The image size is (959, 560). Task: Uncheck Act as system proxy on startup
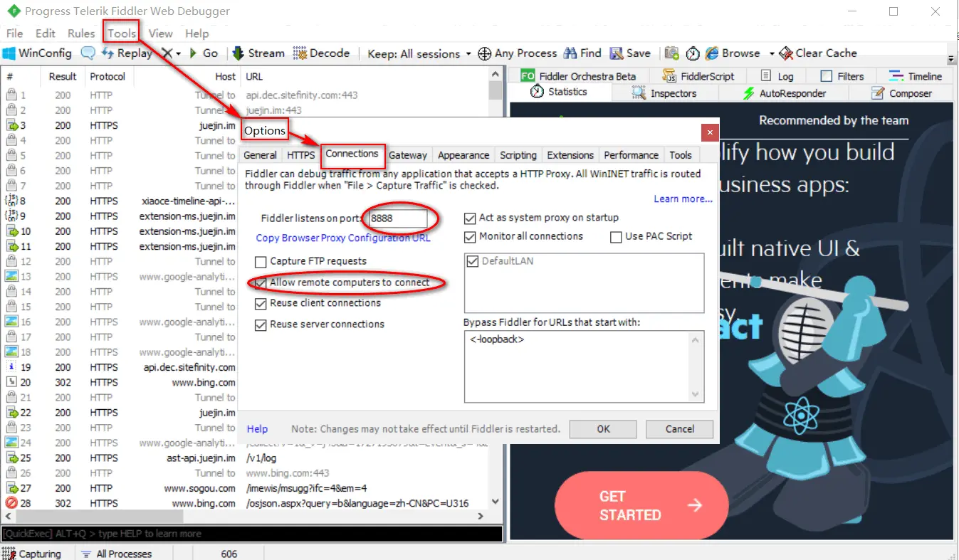[470, 218]
